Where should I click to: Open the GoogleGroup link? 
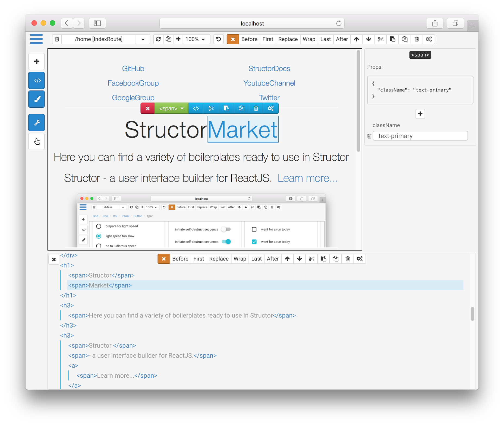tap(133, 98)
